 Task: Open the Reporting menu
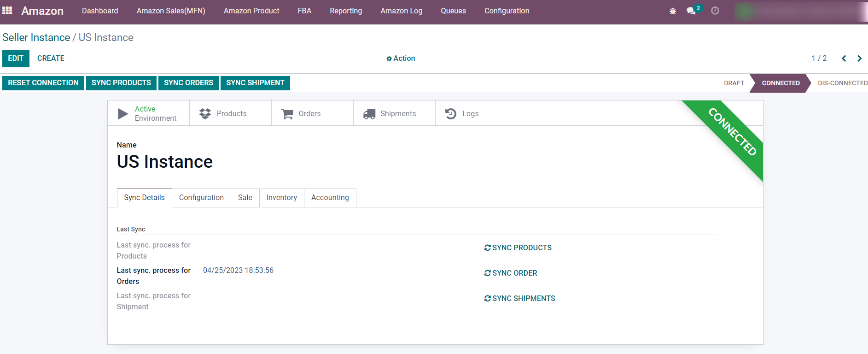point(346,11)
